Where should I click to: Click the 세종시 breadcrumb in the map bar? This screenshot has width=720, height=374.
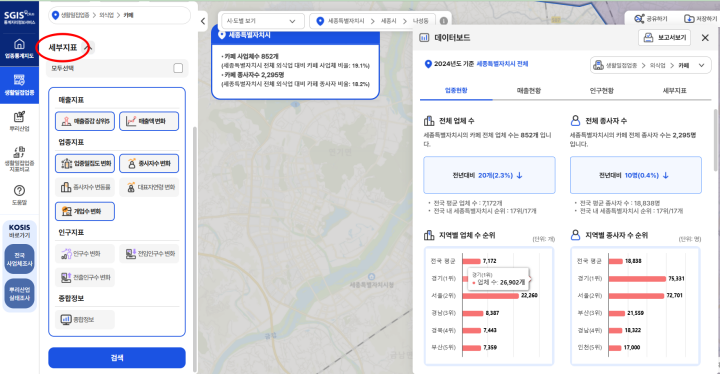(388, 21)
